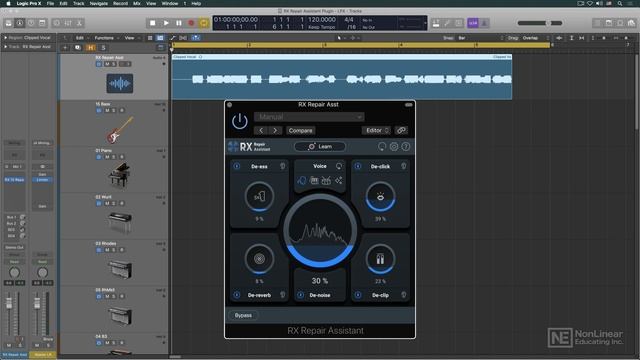Open the Library icon in the control bar
This screenshot has width=640, height=360.
(x=9, y=23)
